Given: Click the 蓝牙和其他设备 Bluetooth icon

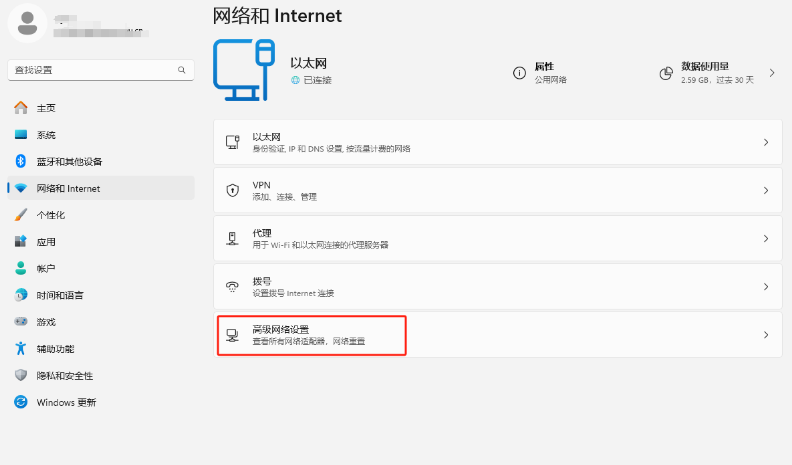Looking at the screenshot, I should (x=20, y=162).
